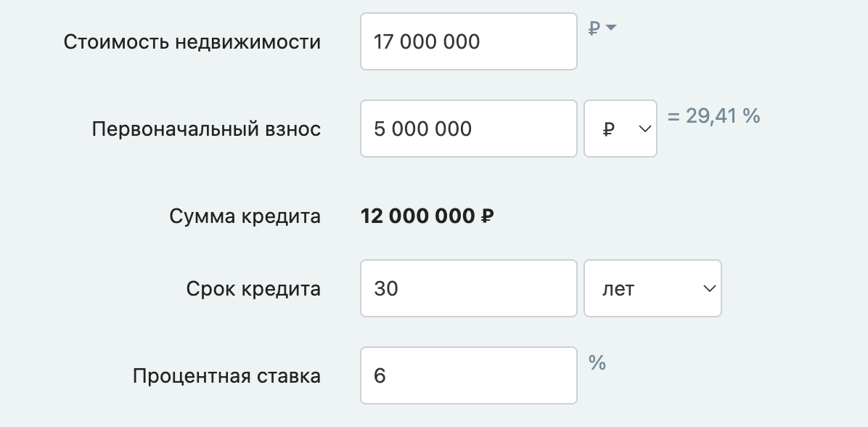Click the ruble sign after the loan amount
This screenshot has width=868, height=427.
[488, 216]
